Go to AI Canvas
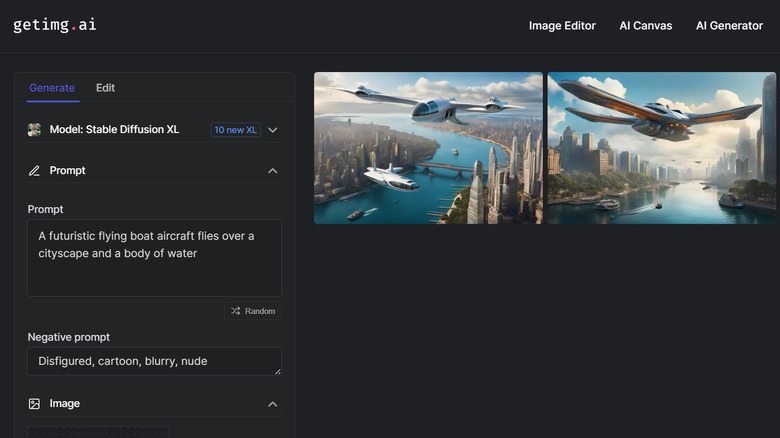This screenshot has height=438, width=780. point(645,26)
